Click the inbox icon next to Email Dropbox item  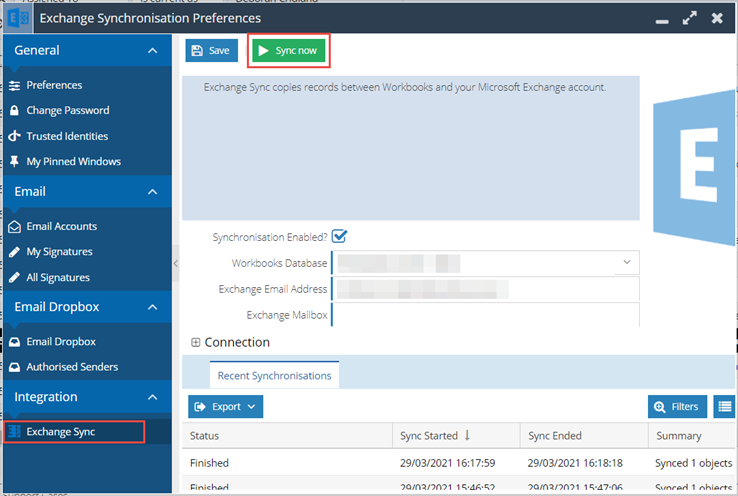[x=15, y=342]
